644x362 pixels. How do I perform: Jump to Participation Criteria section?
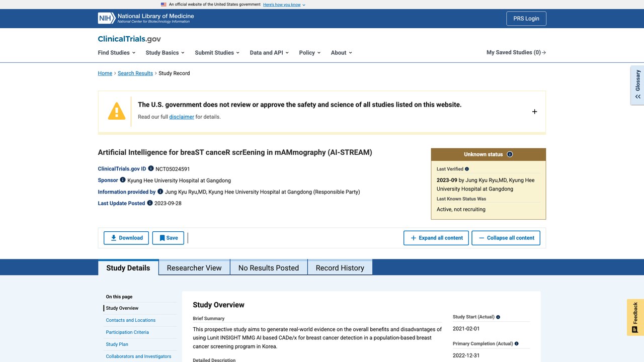tap(127, 332)
